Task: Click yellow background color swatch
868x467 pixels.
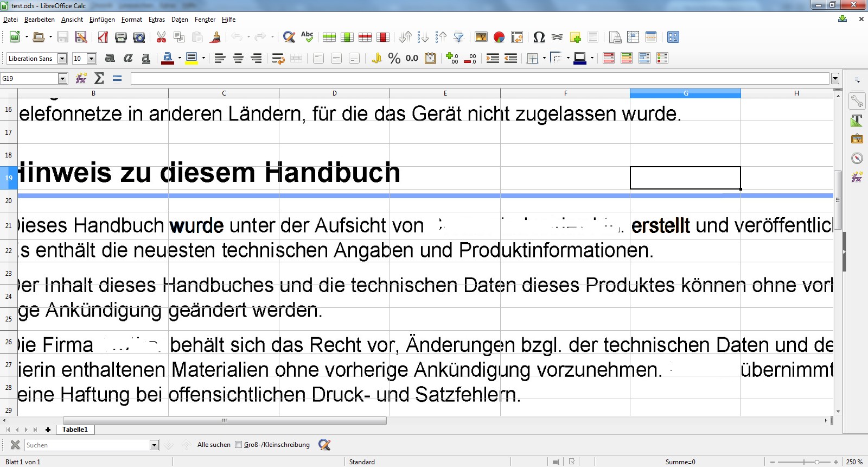Action: (191, 58)
